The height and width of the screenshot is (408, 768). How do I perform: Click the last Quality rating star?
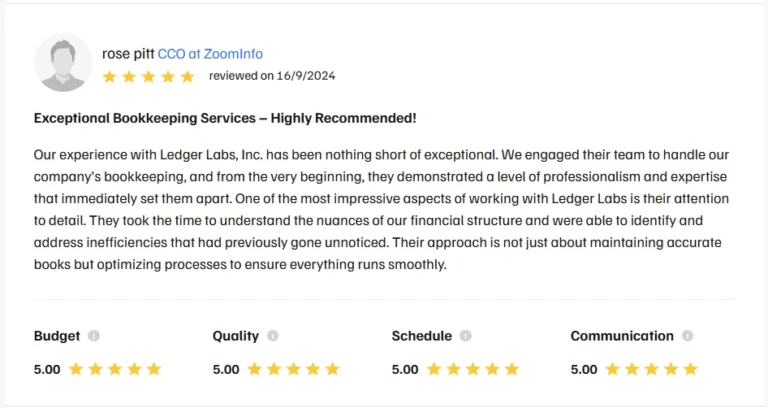pyautogui.click(x=332, y=369)
